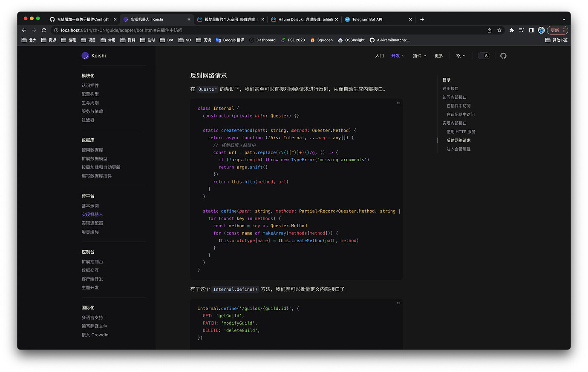Image resolution: width=588 pixels, height=372 pixels.
Task: Toggle dark mode in the Koishi navbar
Action: pyautogui.click(x=484, y=55)
